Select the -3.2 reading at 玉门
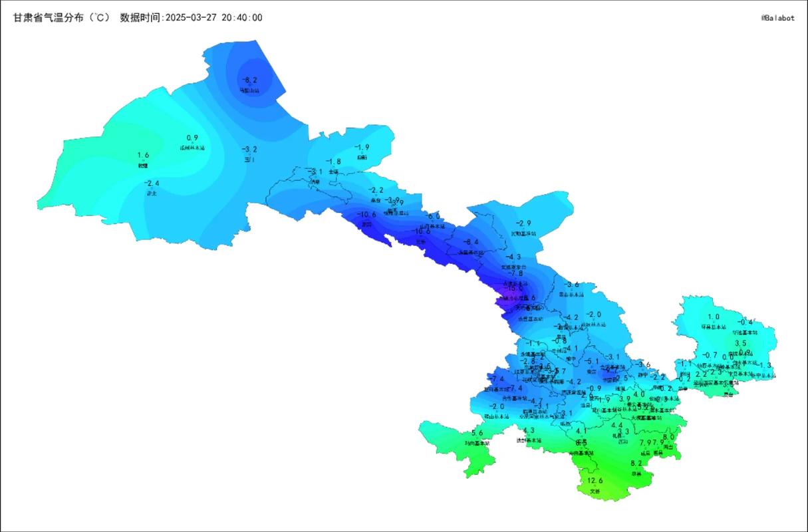 click(249, 150)
